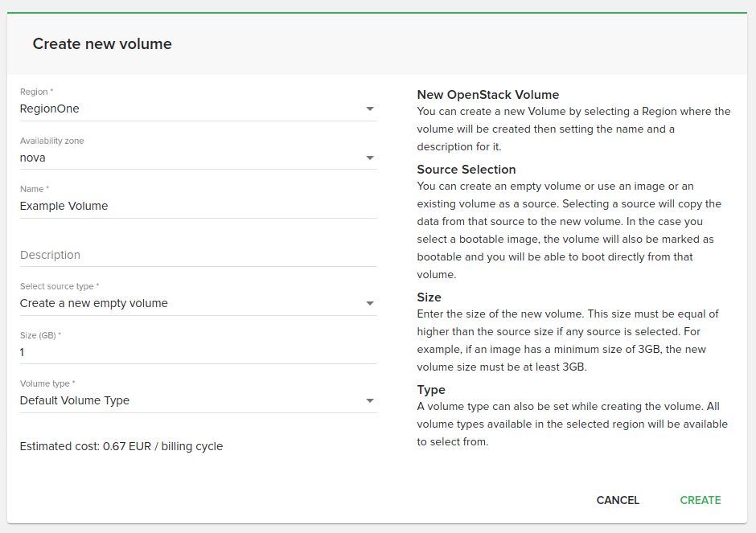
Task: Click the Region dropdown arrow icon
Action: point(370,109)
